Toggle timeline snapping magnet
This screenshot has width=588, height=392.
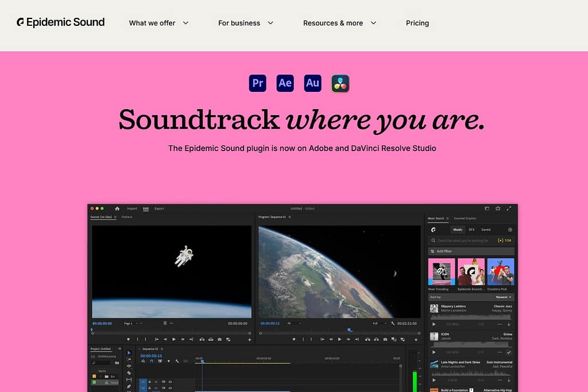click(152, 362)
